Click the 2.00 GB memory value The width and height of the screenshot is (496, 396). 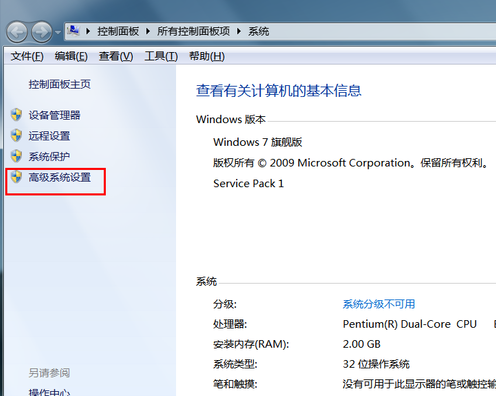coord(362,344)
